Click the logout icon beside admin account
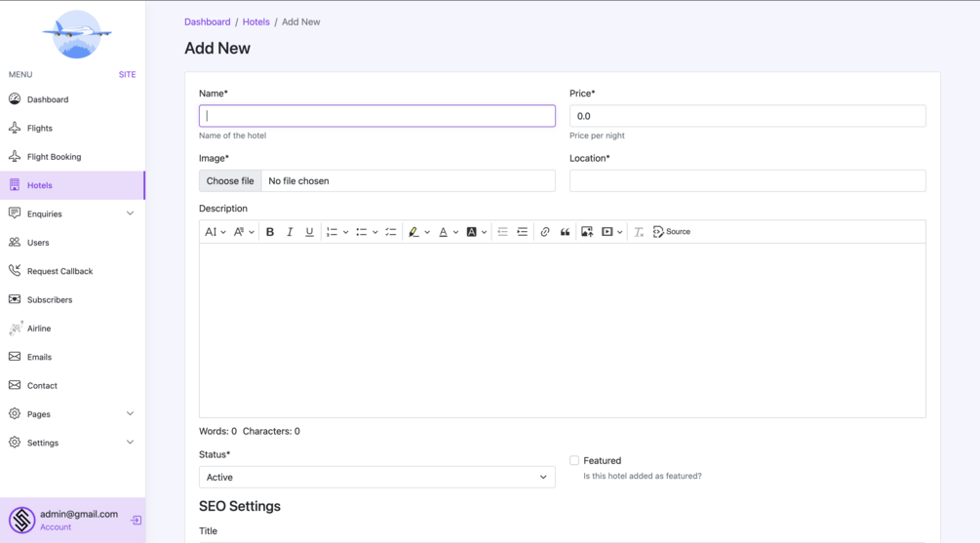Viewport: 980px width, 543px height. 136,521
